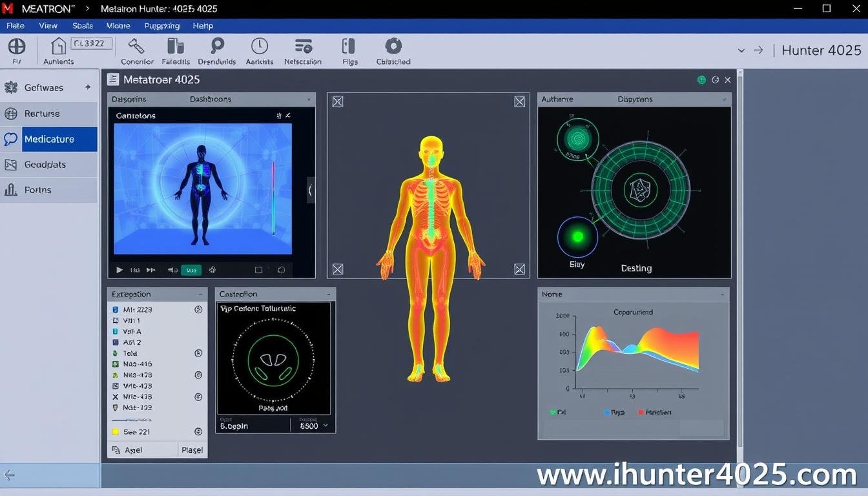Open the Fatedils panel from the toolbar
This screenshot has height=496, width=868.
(175, 50)
